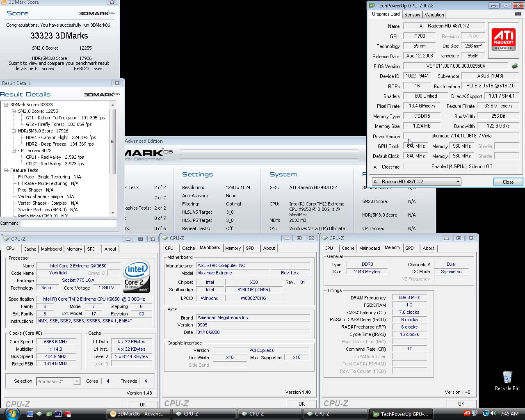Click the DRAM Frequency value 809.8 MHz
The image size is (525, 420).
tap(409, 297)
